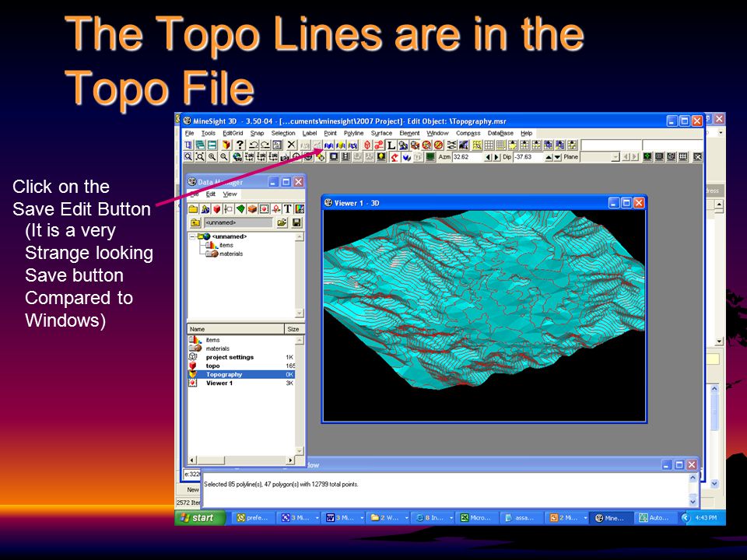
Task: Open the Selection menu
Action: [x=283, y=133]
